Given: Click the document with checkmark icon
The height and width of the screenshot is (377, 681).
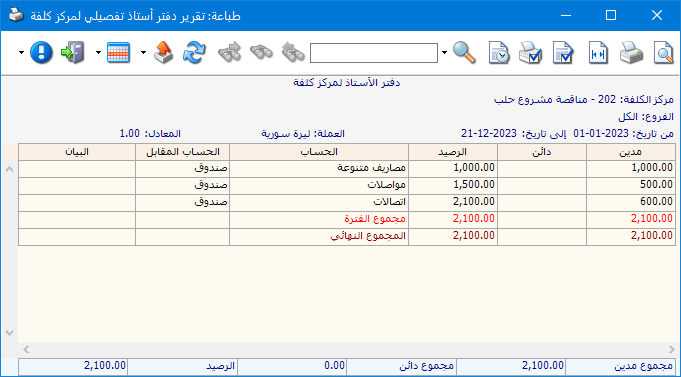Looking at the screenshot, I should tap(563, 53).
